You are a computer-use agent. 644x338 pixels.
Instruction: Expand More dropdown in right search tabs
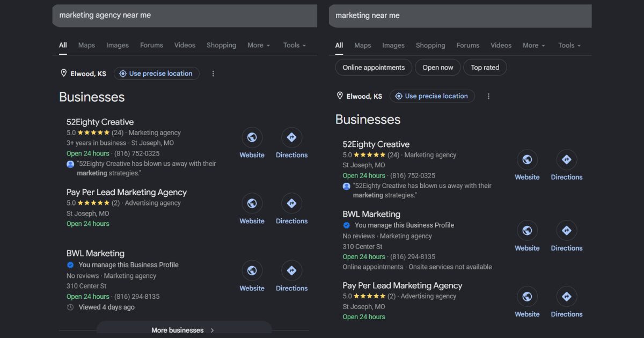click(x=534, y=45)
